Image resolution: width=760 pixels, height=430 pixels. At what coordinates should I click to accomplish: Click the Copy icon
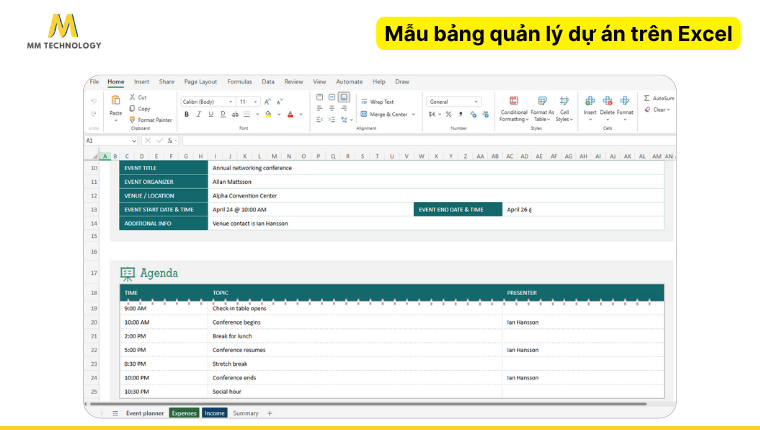click(132, 109)
